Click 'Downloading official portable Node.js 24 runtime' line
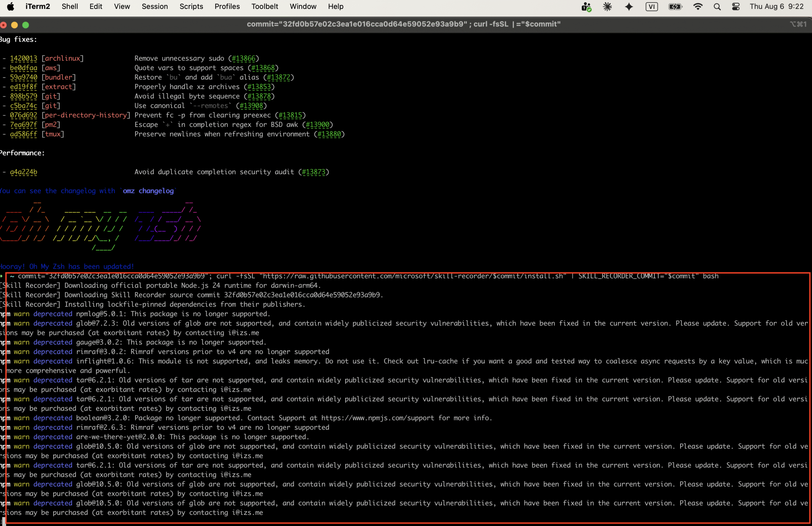 pos(160,286)
